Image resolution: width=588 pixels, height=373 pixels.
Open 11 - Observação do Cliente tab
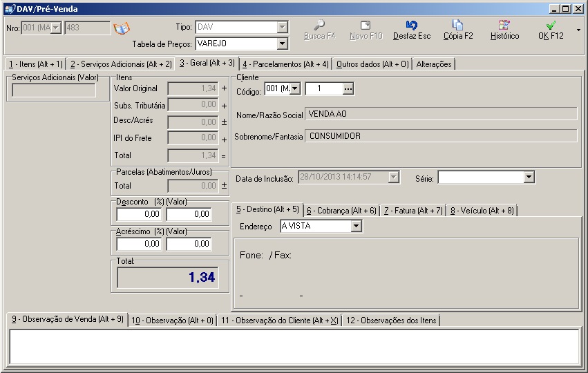pos(279,320)
